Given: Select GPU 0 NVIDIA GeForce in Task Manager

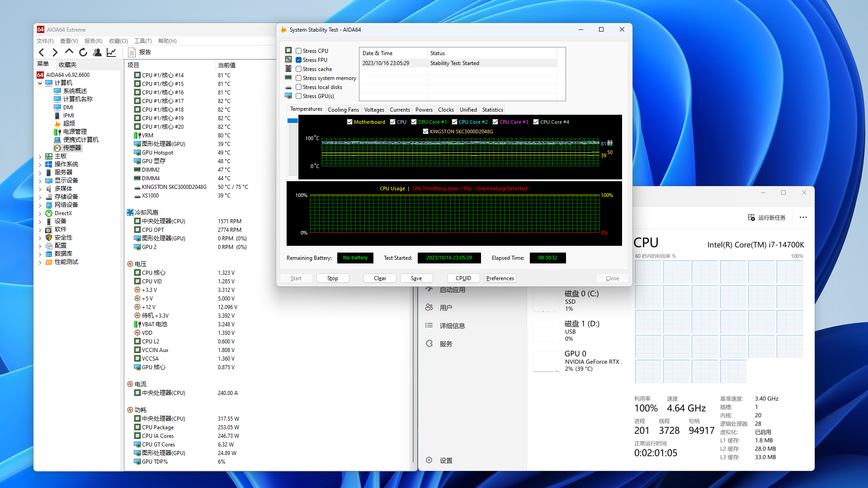Looking at the screenshot, I should click(x=579, y=361).
